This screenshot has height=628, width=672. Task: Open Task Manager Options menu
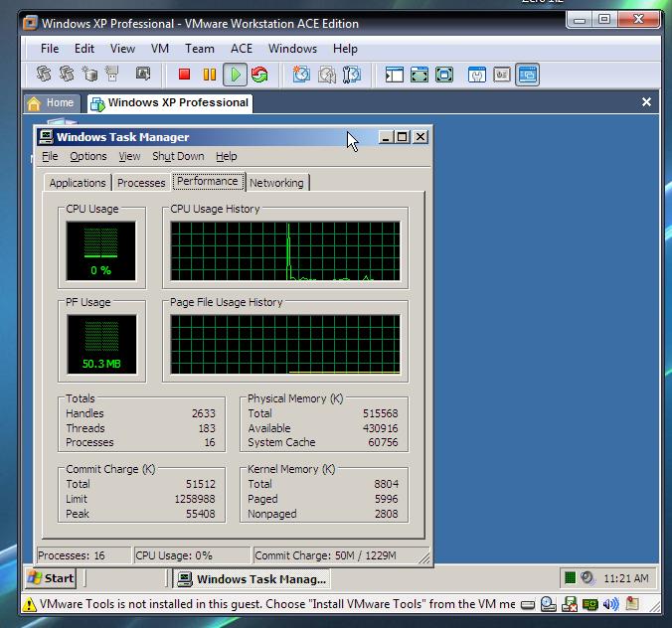(x=88, y=156)
